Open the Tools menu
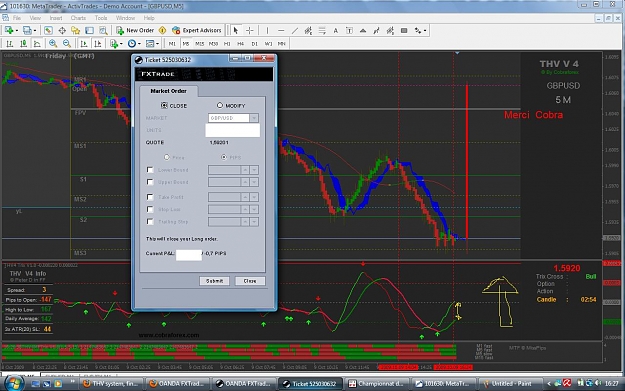 (x=101, y=18)
